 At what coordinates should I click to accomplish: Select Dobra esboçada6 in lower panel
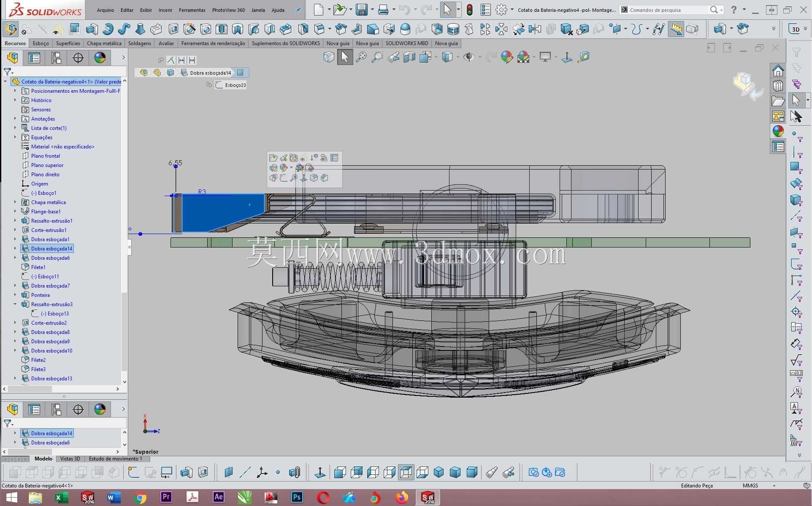point(50,442)
